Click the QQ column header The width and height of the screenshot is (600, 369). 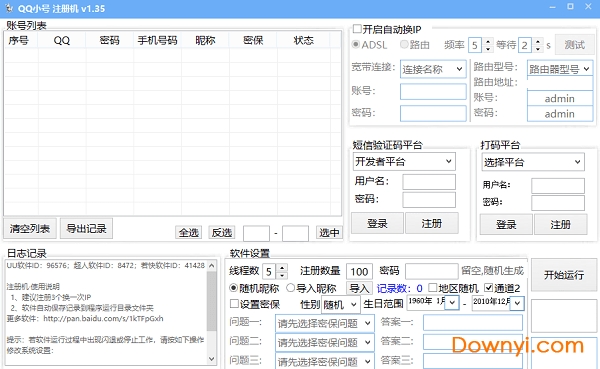point(62,40)
